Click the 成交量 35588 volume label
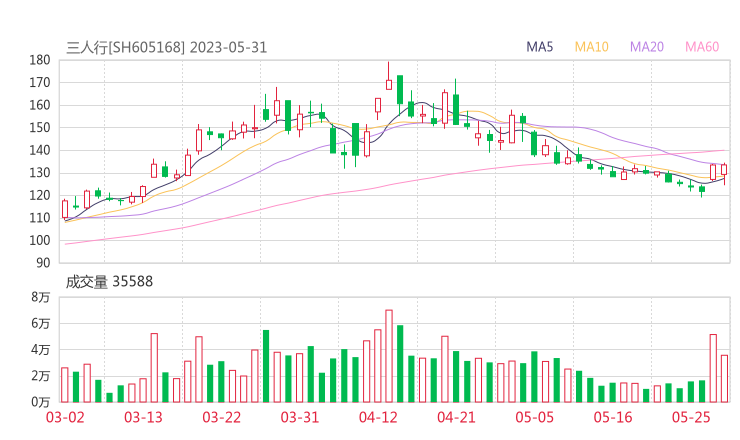740x440 pixels. tap(109, 282)
